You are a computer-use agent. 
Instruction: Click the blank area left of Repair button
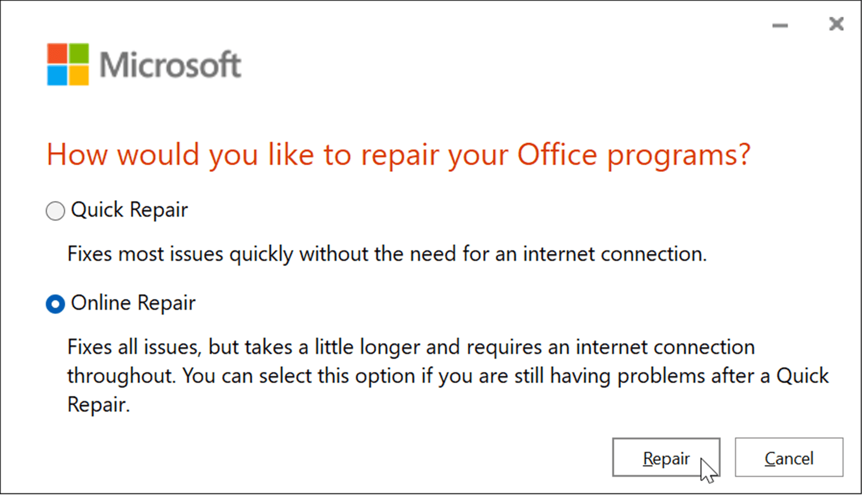375,458
